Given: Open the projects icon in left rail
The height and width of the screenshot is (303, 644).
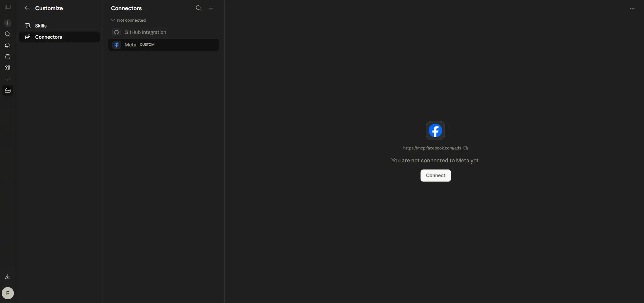Looking at the screenshot, I should pos(8,57).
